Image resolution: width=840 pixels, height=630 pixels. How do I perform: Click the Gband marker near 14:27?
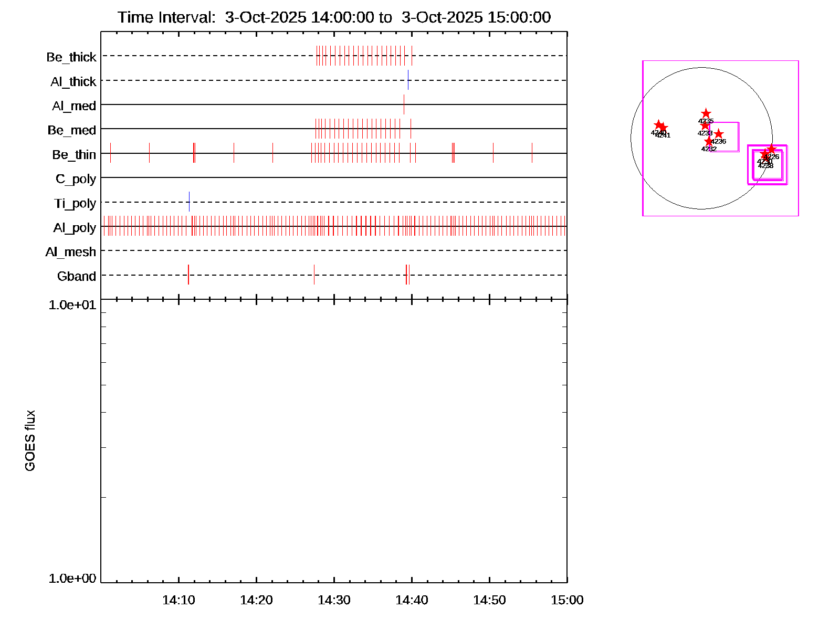[x=314, y=275]
